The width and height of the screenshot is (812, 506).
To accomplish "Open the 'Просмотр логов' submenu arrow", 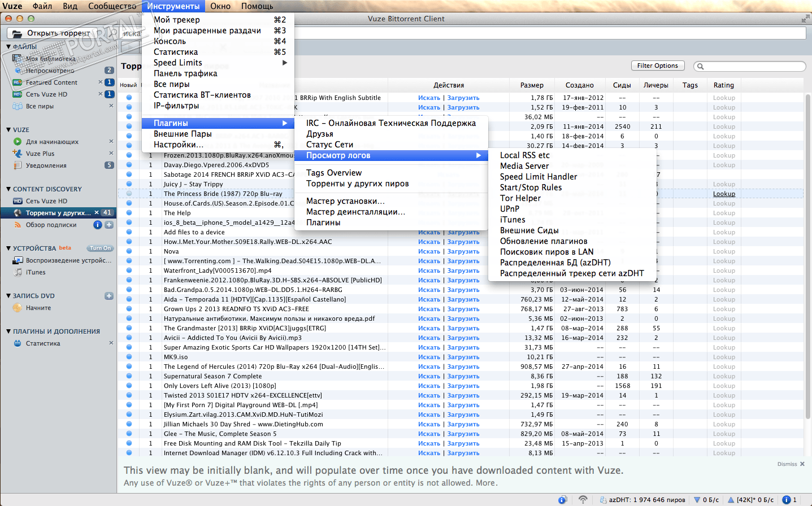I will [479, 155].
